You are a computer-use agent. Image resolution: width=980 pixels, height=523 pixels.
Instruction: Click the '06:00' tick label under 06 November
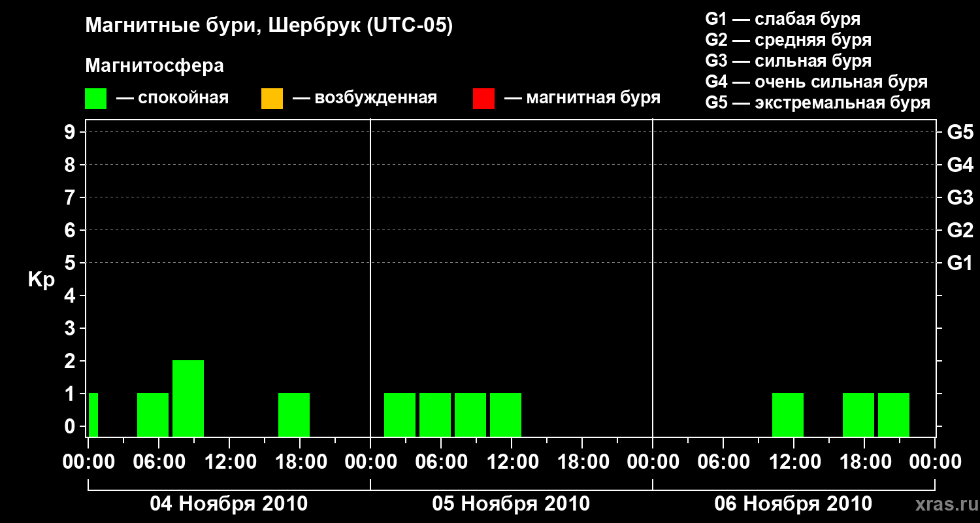(723, 462)
